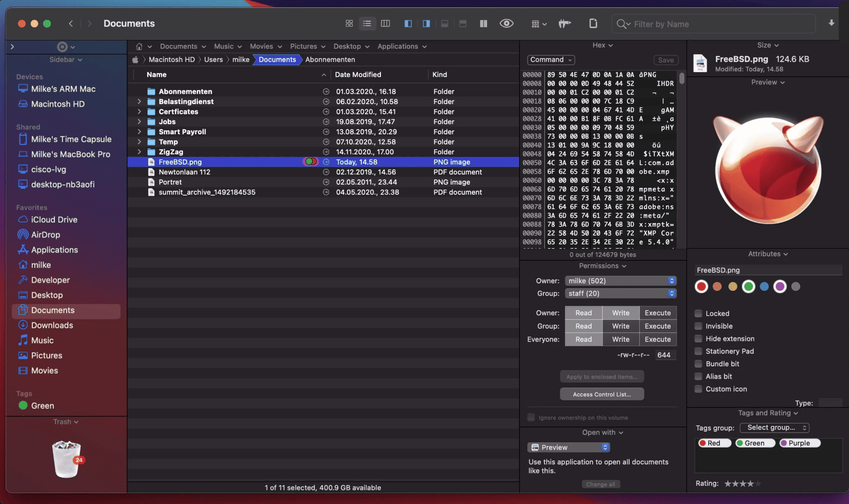This screenshot has height=504, width=849.
Task: Click the home icon in favorites bar
Action: coord(139,47)
